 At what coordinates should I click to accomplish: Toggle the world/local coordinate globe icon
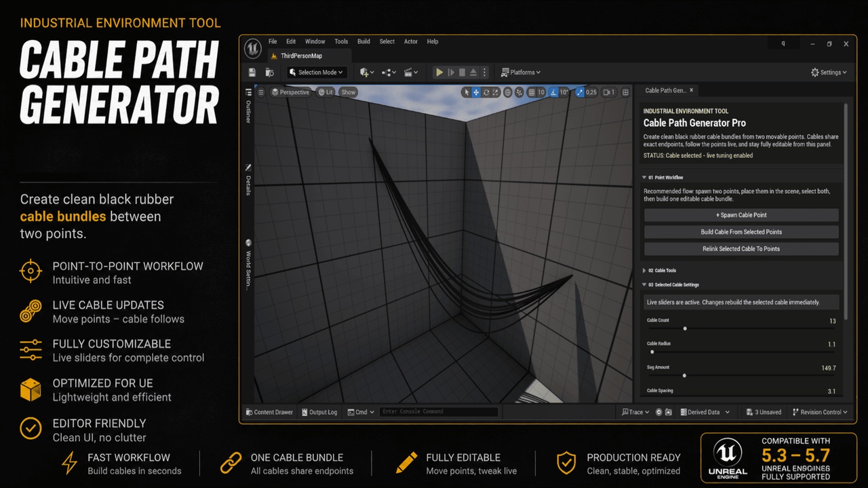tap(508, 92)
